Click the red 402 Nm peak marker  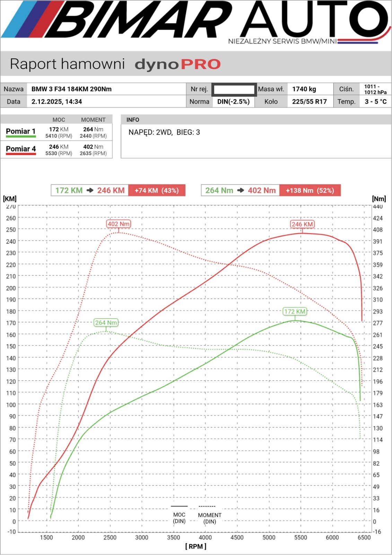click(119, 224)
